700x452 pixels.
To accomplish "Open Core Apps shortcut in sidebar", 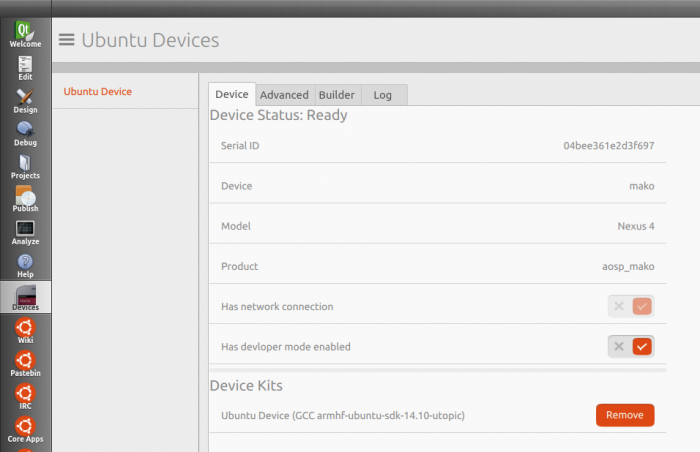I will 25,430.
